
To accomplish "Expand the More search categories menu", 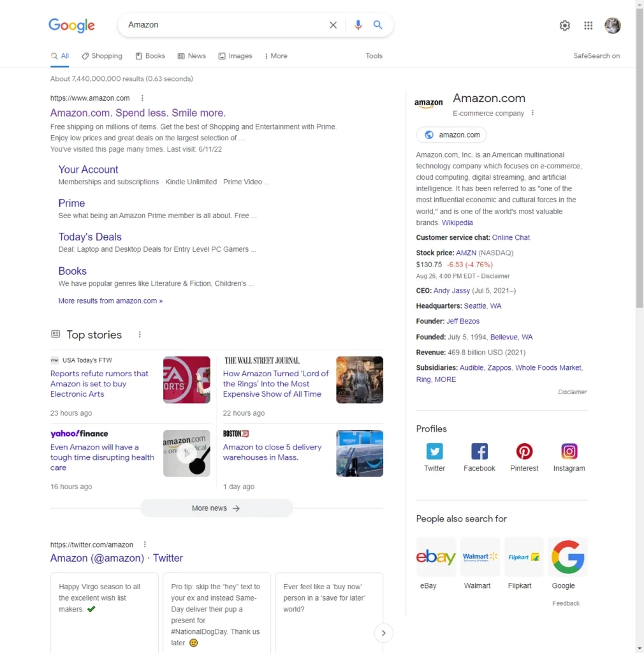I will (275, 56).
